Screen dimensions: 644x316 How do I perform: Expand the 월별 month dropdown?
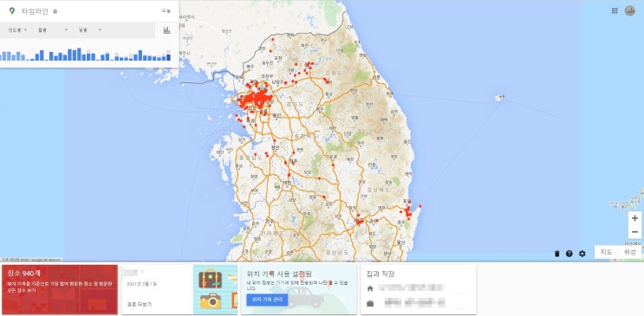pos(53,30)
